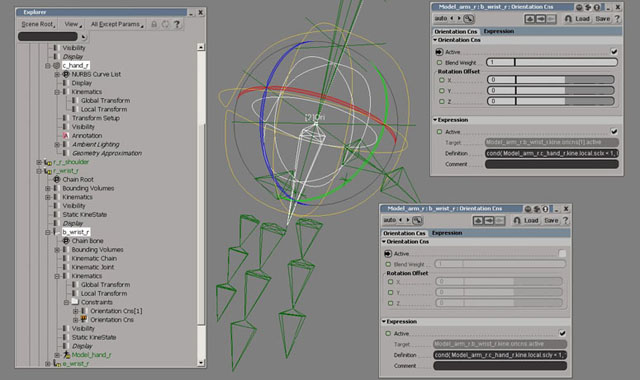Open Explorer help question mark
The height and width of the screenshot is (380, 640).
click(177, 24)
